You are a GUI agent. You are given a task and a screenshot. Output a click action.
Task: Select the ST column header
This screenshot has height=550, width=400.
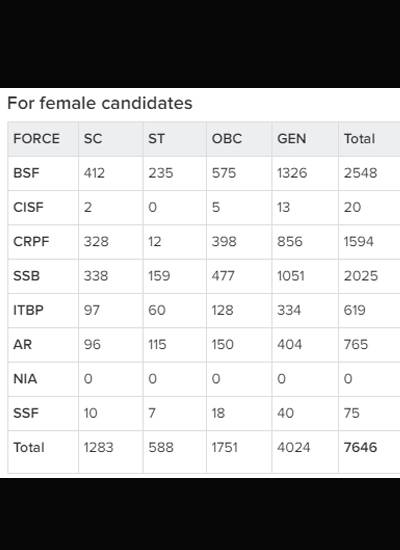point(156,139)
